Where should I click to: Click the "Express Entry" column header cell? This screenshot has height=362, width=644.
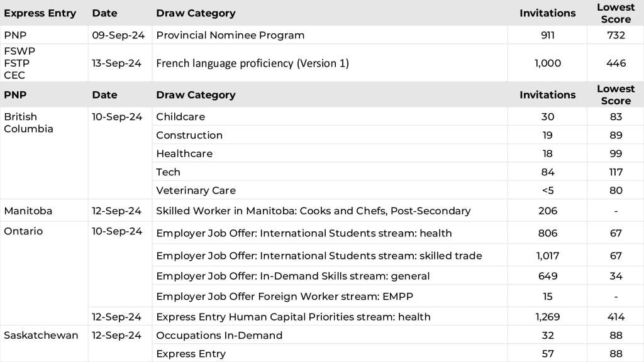40,13
